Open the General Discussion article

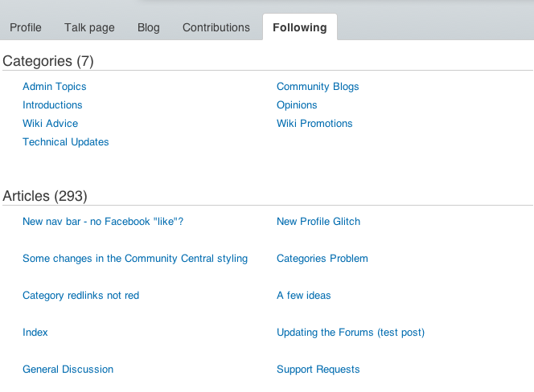click(68, 370)
